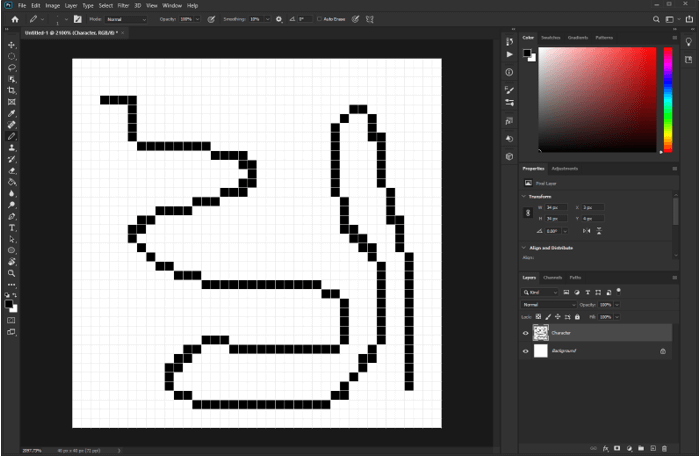Select the Dodge tool
Image resolution: width=699 pixels, height=456 pixels.
[12, 205]
